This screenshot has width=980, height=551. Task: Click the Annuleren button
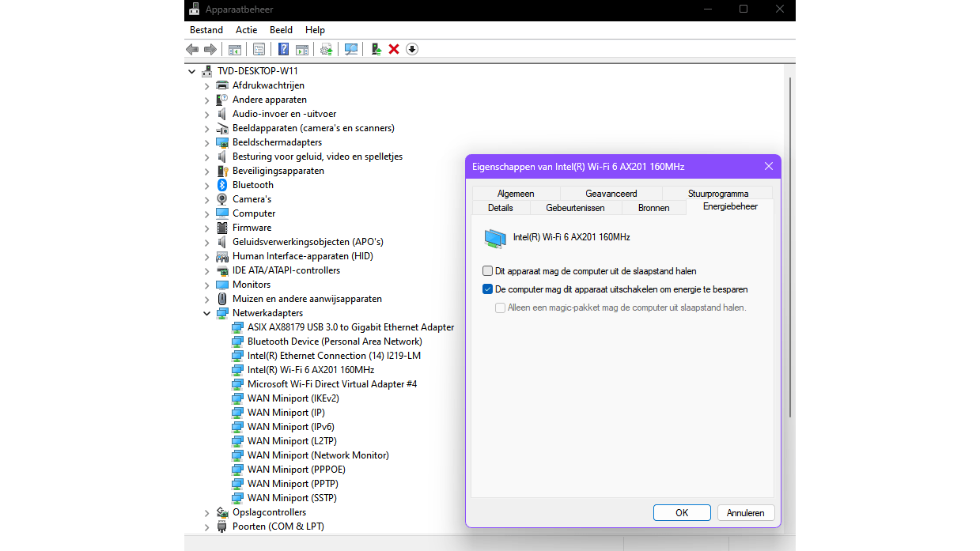(x=746, y=513)
